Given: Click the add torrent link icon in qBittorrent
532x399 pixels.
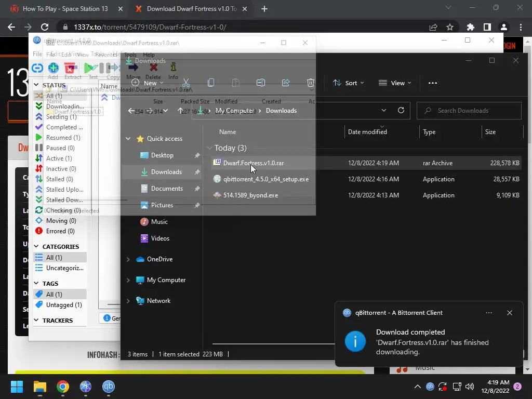Looking at the screenshot, I should (37, 68).
